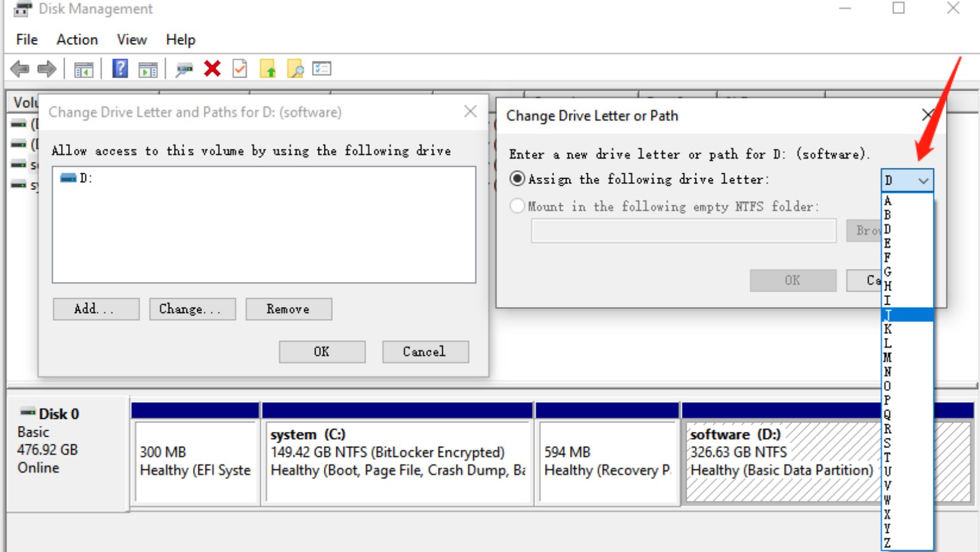Click the Back arrow in toolbar
980x552 pixels.
[20, 69]
